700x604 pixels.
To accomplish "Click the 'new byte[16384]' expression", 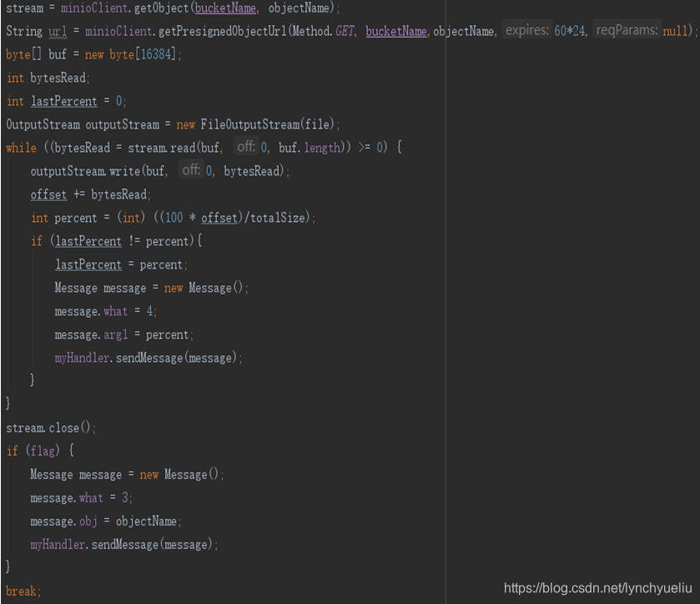I will tap(131, 54).
